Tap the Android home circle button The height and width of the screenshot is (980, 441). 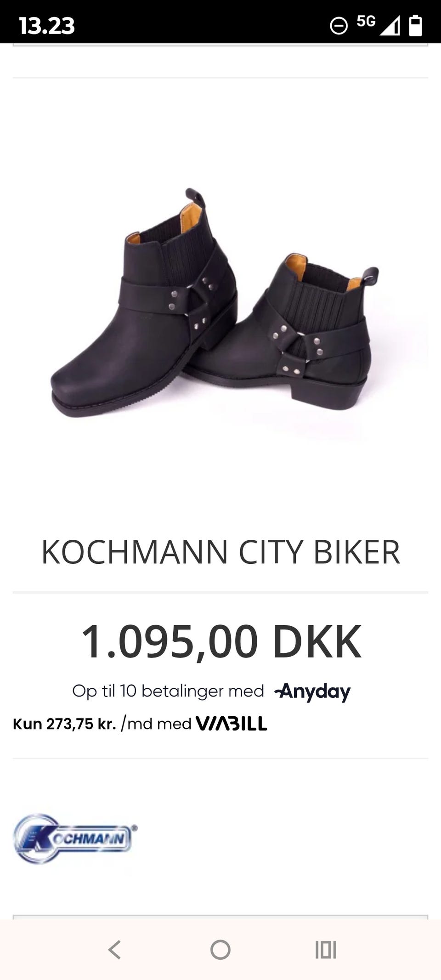220,950
